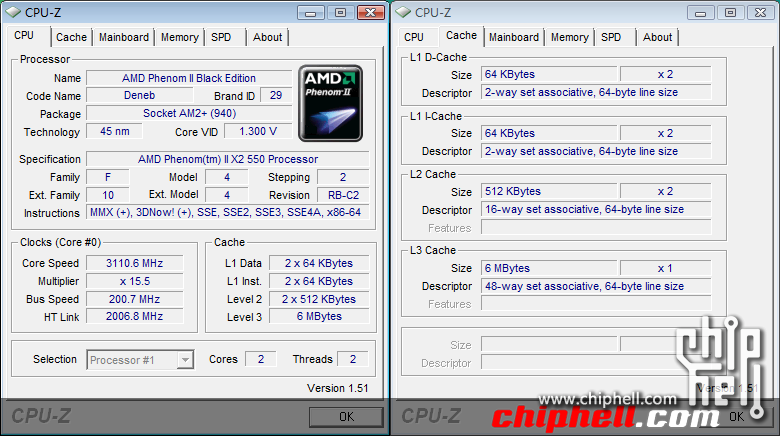This screenshot has width=780, height=436.
Task: Open the Mainboard tab in the left window
Action: click(124, 37)
